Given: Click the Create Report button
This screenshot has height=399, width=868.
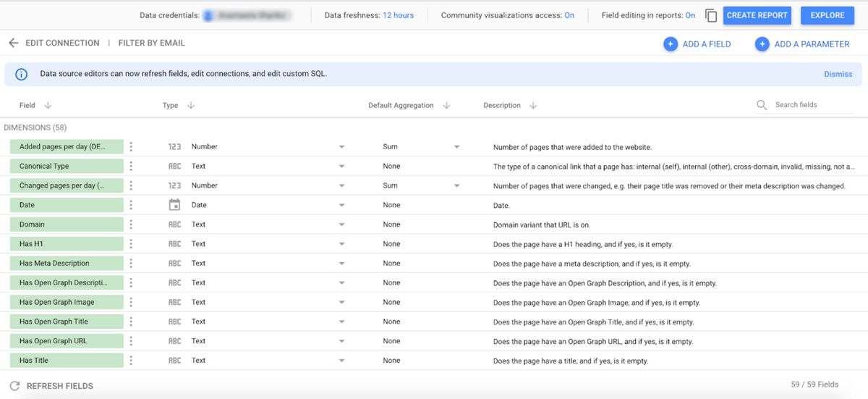Looking at the screenshot, I should (x=757, y=15).
